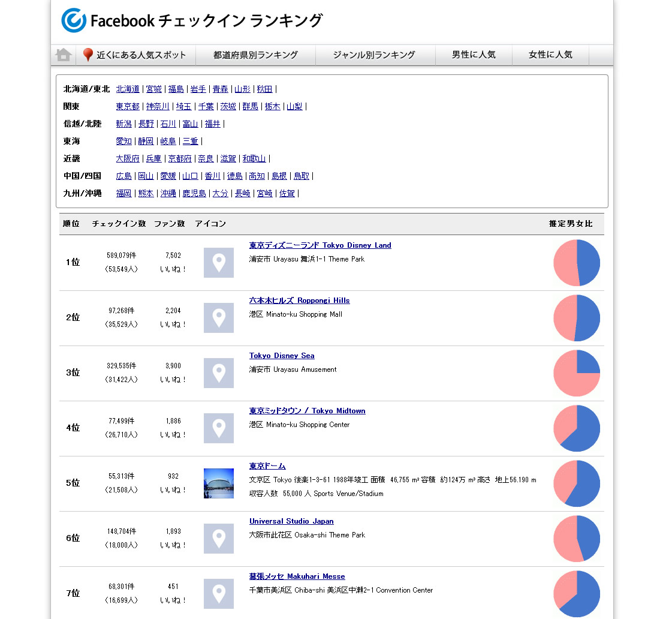Open the ジャンル別ランキング tab
672x619 pixels.
coord(374,55)
